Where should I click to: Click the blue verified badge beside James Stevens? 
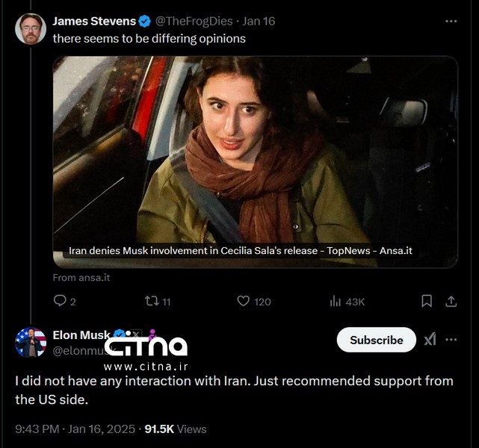point(145,21)
